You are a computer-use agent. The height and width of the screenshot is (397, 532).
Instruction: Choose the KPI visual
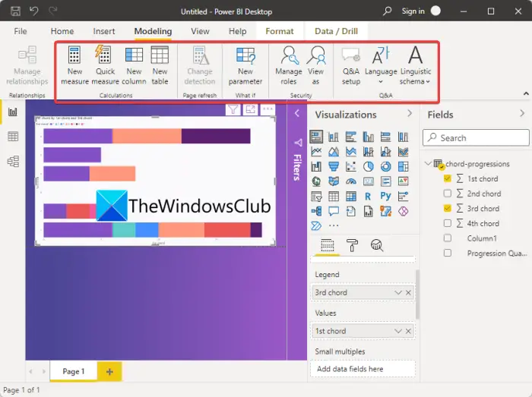coord(403,181)
